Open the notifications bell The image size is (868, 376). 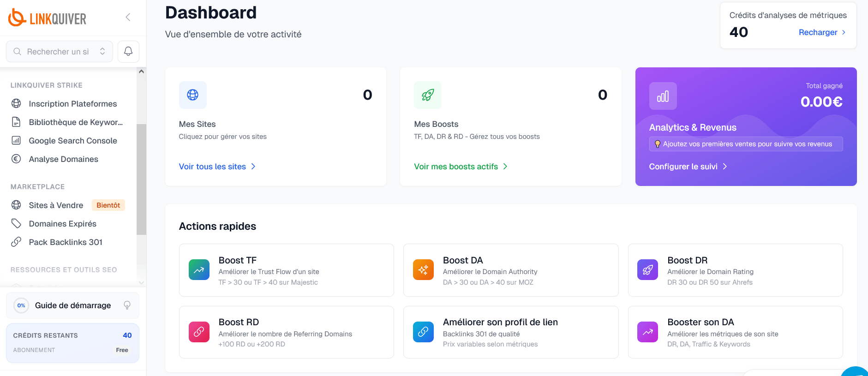[128, 51]
